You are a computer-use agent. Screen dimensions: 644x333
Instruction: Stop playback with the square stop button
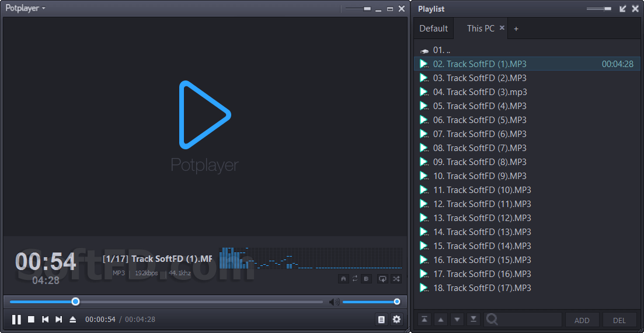click(x=31, y=319)
